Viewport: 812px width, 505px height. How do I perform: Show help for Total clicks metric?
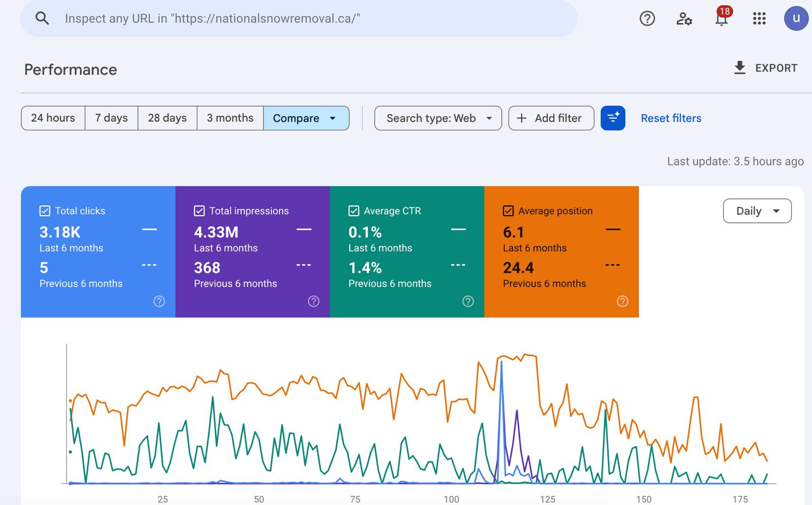click(159, 301)
